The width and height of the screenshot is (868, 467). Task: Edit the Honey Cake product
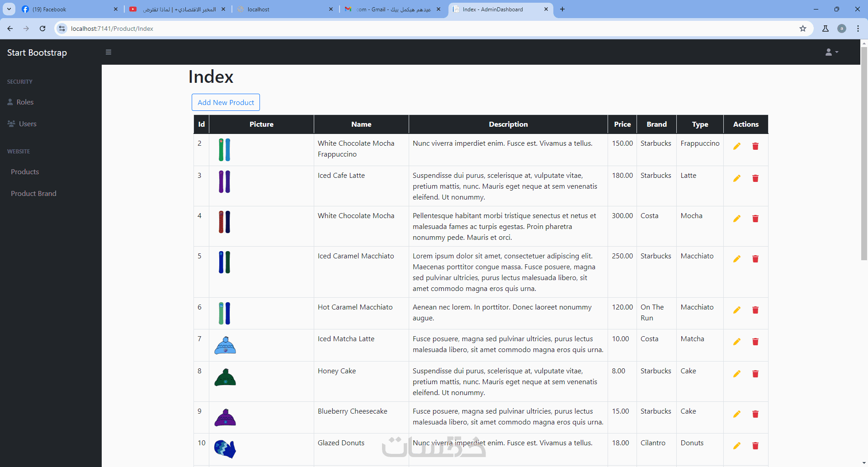(737, 374)
